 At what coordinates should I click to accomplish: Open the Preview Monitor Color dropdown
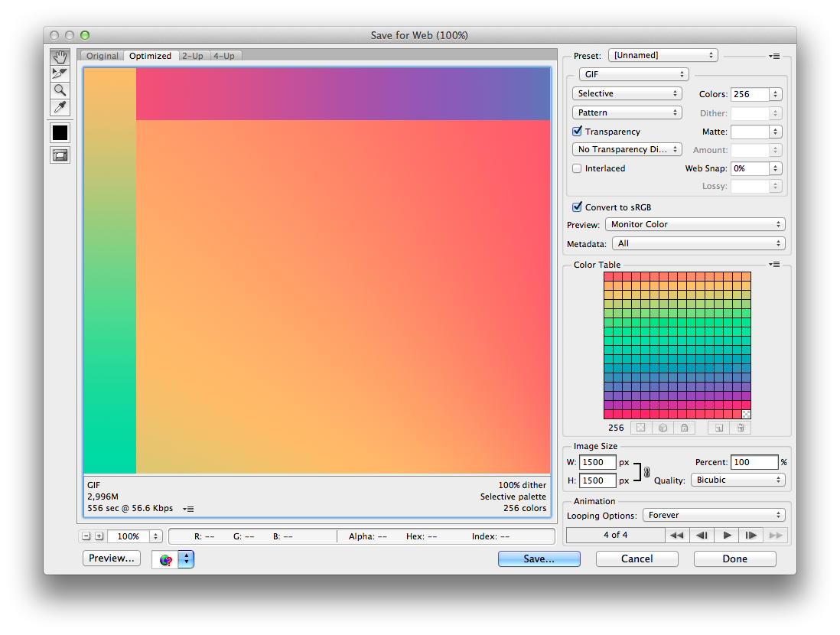[695, 224]
